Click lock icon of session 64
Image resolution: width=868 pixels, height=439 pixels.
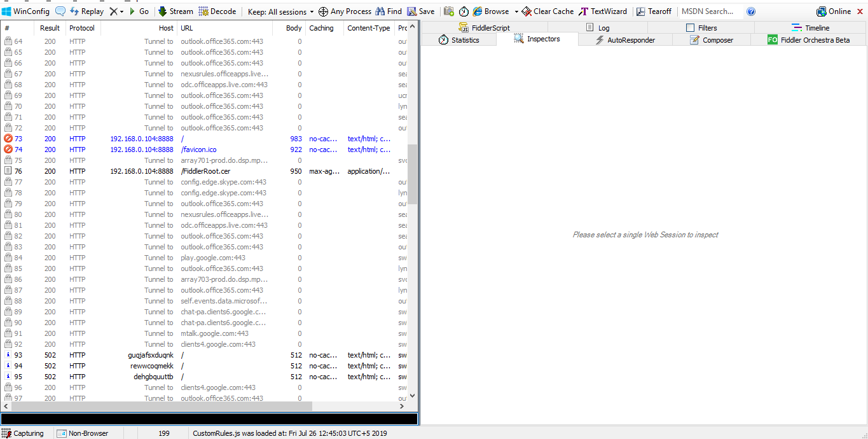[8, 41]
